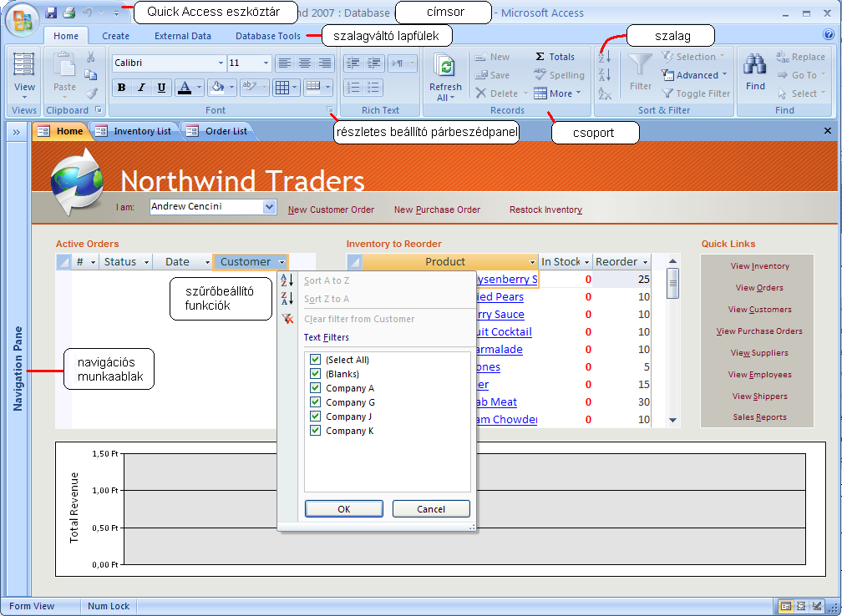The image size is (842, 616).
Task: Open the Calibri font name dropdown
Action: tap(221, 63)
